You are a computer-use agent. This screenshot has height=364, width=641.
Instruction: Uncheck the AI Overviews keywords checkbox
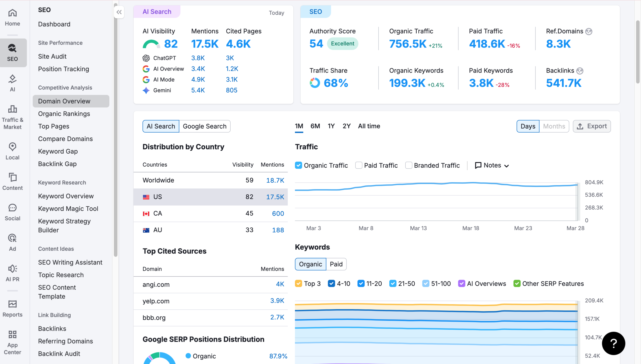[461, 283]
